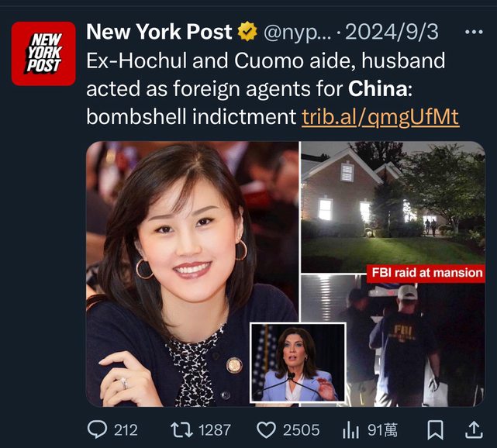Open the large portrait photo of woman
Screen dimensions: 497x448
(x=192, y=274)
